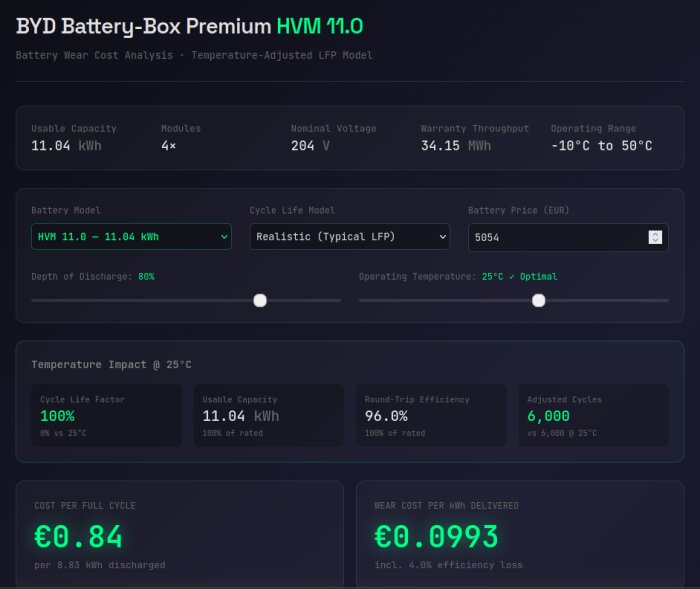Click Warranty Throughput value "34.15 MWh"
Image resolution: width=700 pixels, height=589 pixels.
coord(456,146)
